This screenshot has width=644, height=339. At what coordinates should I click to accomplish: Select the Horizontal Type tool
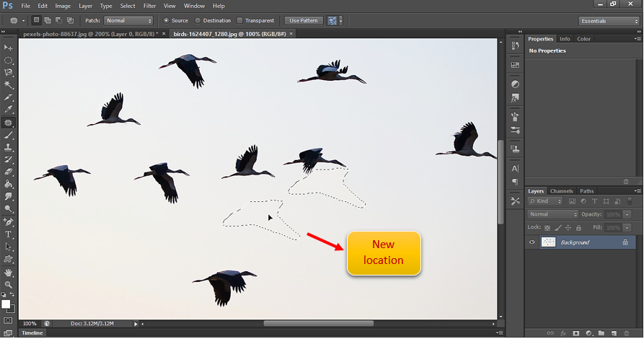(x=9, y=234)
